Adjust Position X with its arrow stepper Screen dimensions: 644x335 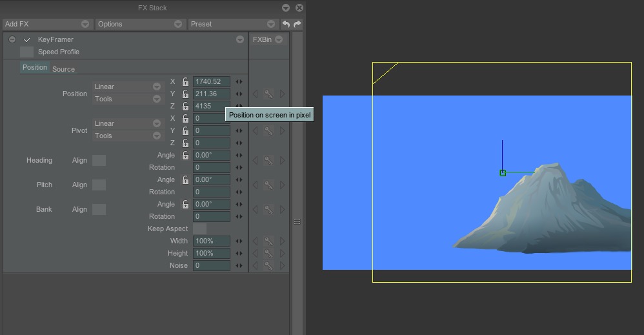[239, 82]
